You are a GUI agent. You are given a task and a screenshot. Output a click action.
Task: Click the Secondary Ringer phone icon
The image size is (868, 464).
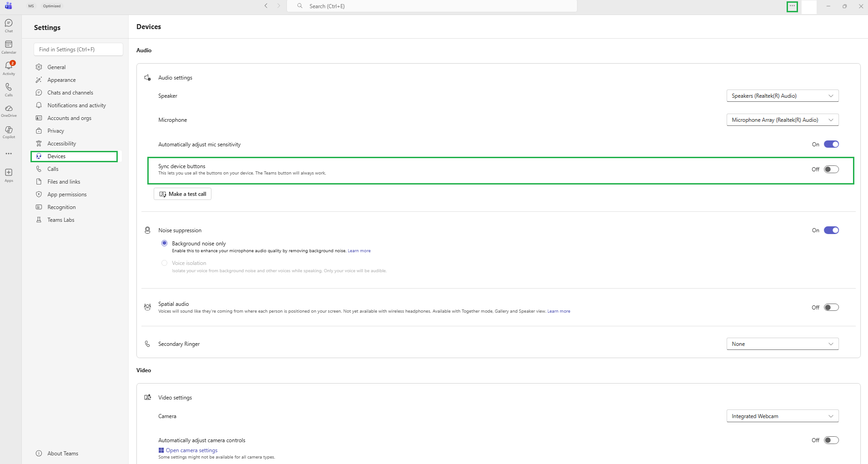point(148,344)
